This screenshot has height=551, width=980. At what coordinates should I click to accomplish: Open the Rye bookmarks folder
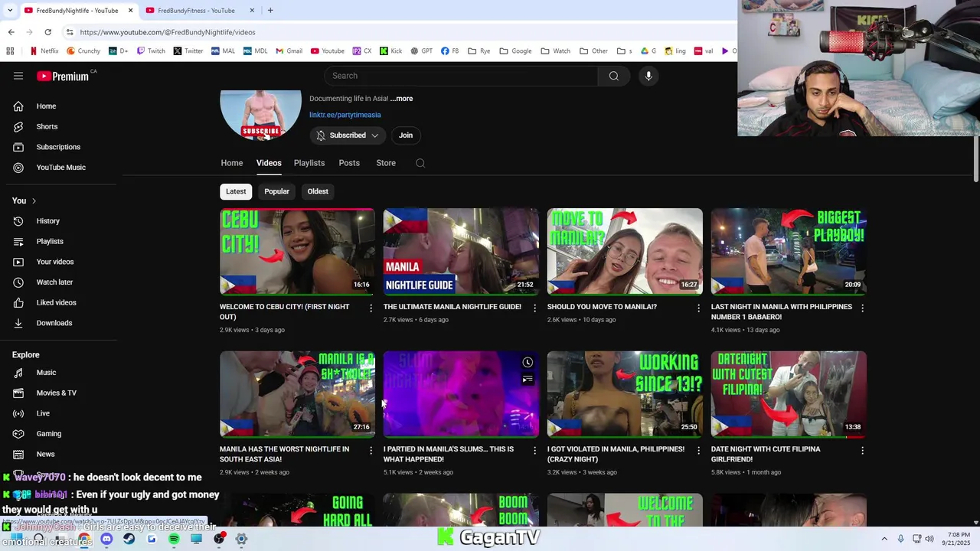point(479,51)
